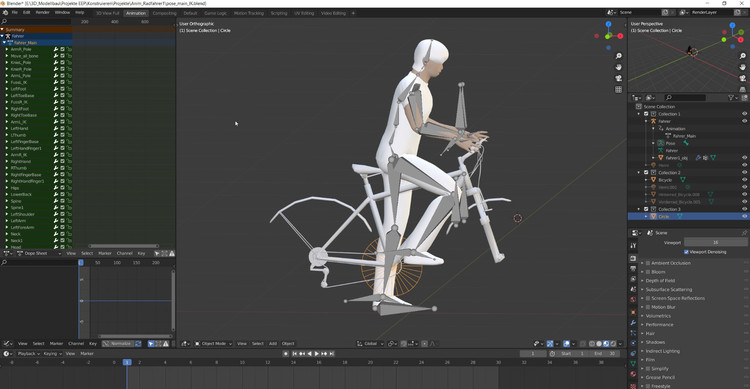Toggle Normalize refresh icon in graph editor
This screenshot has width=750, height=389.
click(138, 344)
